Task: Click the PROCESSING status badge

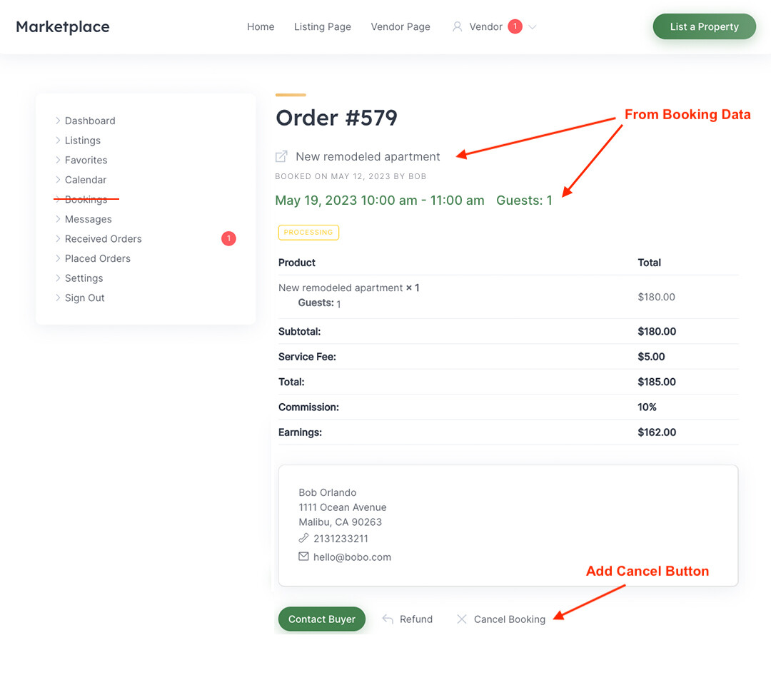Action: click(308, 232)
